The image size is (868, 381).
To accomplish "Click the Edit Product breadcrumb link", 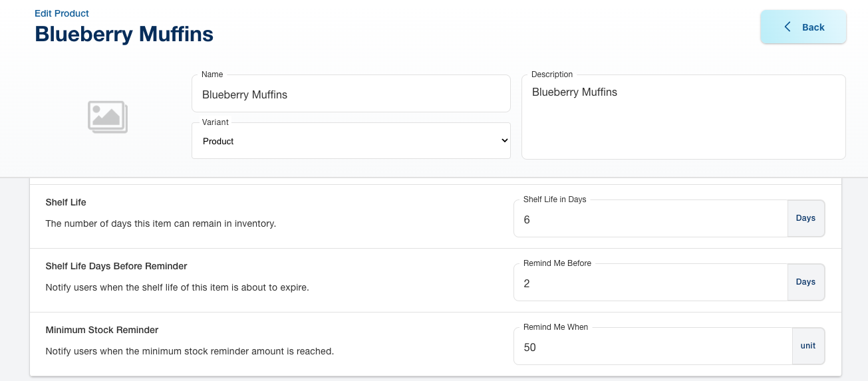I will [62, 13].
